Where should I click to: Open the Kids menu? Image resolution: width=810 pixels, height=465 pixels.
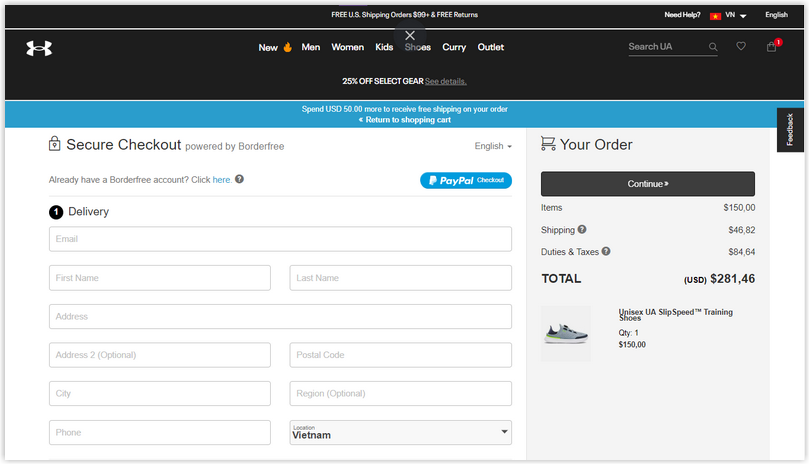[x=384, y=47]
